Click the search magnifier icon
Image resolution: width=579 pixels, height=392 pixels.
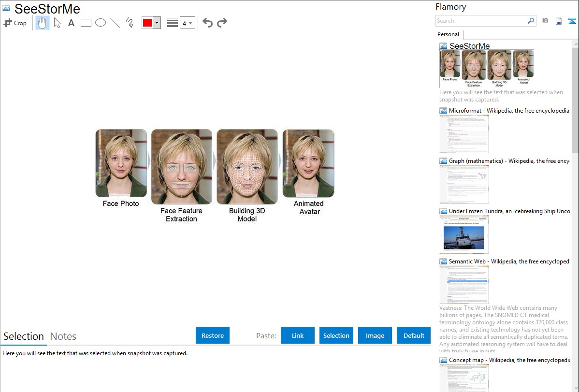coord(531,21)
